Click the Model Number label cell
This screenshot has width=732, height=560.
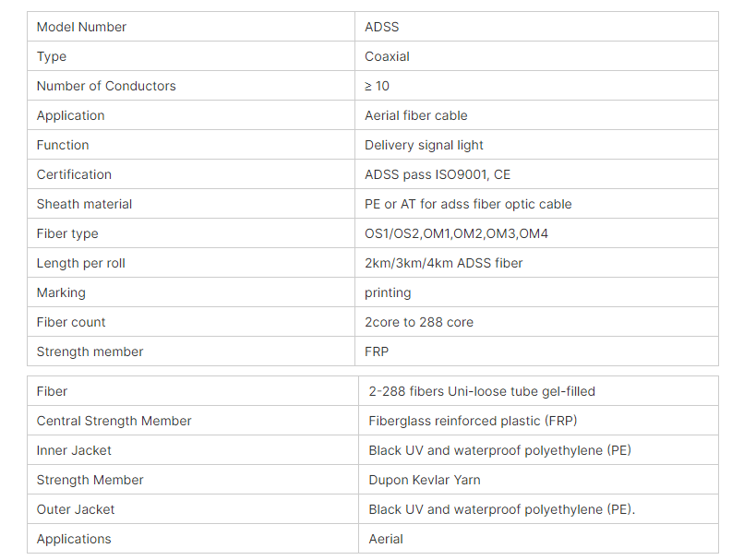coord(191,27)
